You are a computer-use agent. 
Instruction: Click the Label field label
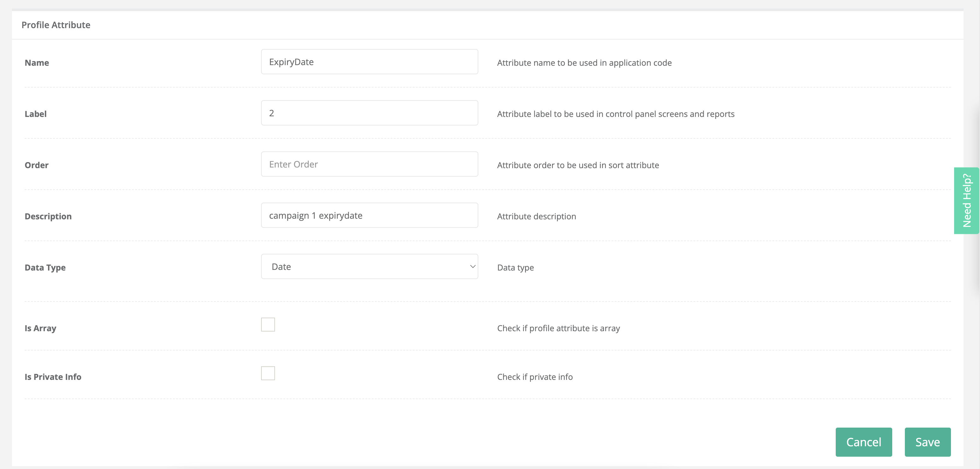pos(36,114)
